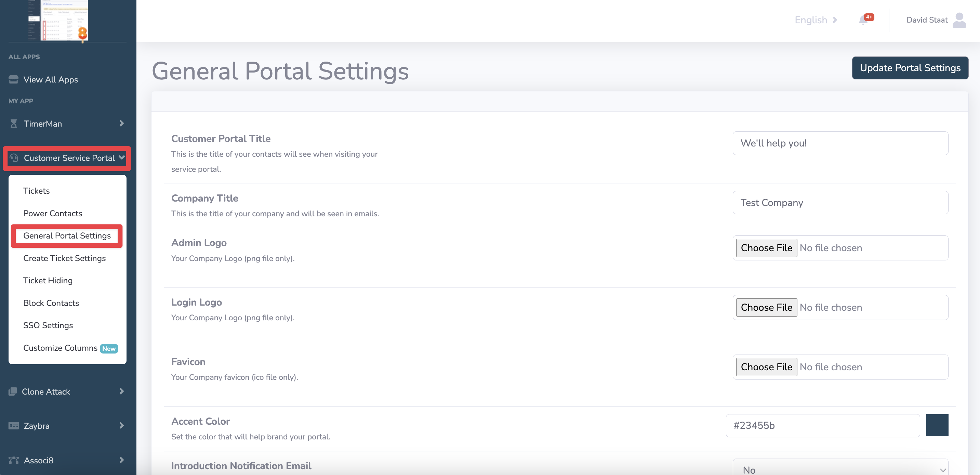Click the notification bell icon
The image size is (980, 475).
click(x=863, y=20)
